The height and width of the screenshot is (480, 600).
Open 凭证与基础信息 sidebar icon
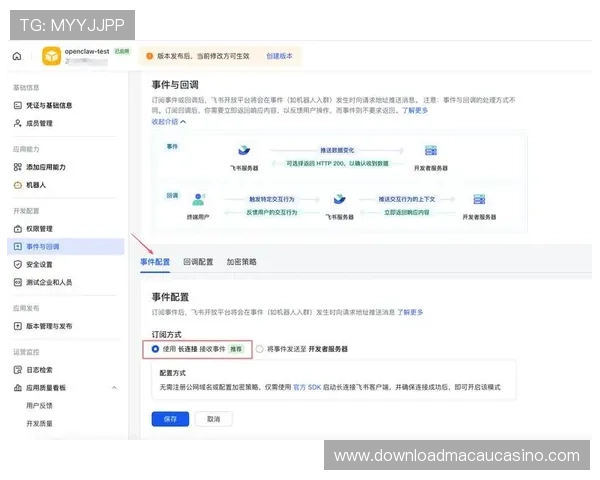tap(18, 105)
